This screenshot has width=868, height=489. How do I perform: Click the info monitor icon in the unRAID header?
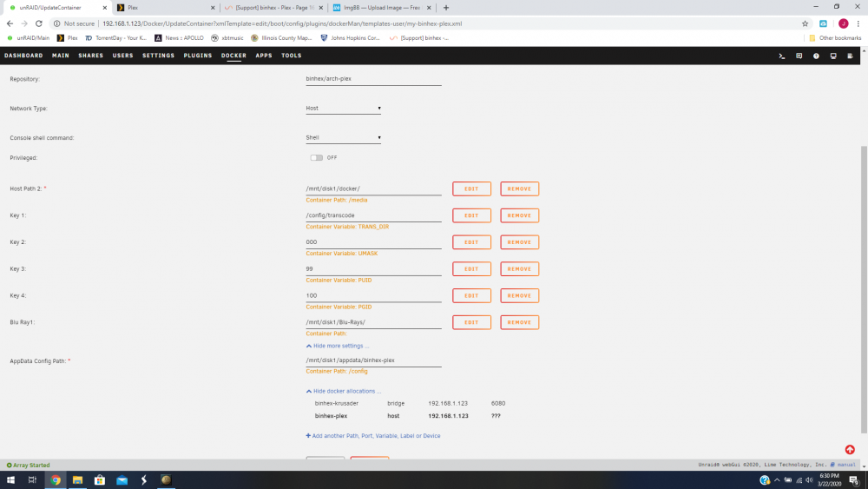click(833, 56)
